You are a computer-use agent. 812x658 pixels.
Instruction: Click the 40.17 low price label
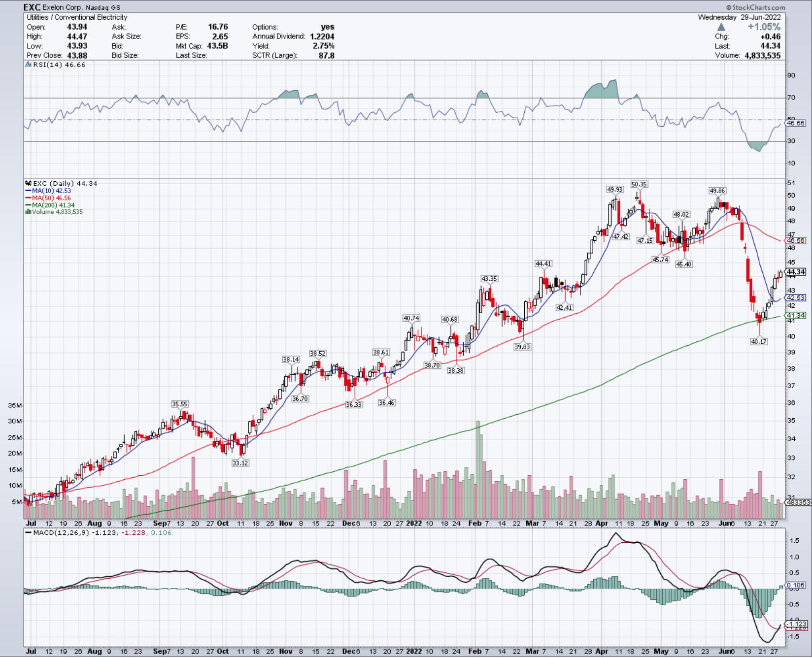[x=759, y=341]
